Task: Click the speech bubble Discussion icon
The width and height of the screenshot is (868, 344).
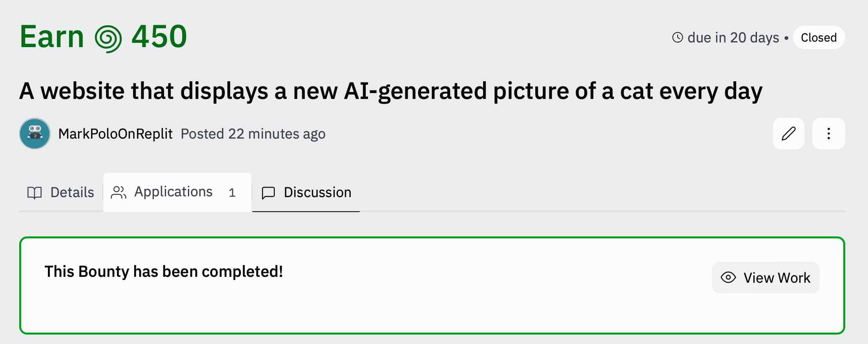Action: [x=268, y=193]
